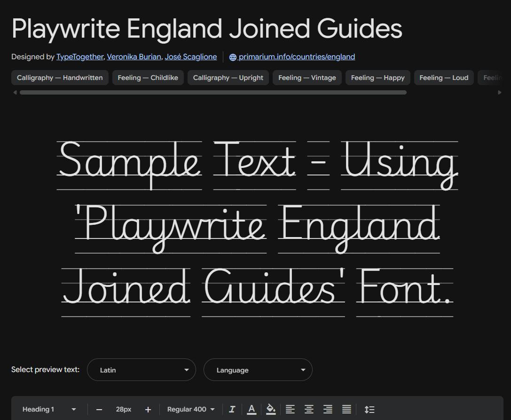Expand the Language dropdown
The image size is (511, 420).
pos(258,370)
